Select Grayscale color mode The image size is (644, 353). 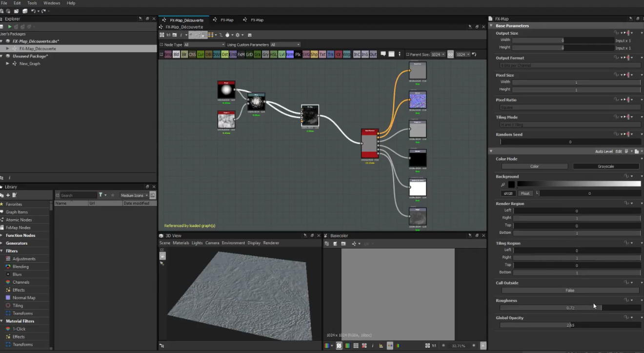tap(606, 166)
